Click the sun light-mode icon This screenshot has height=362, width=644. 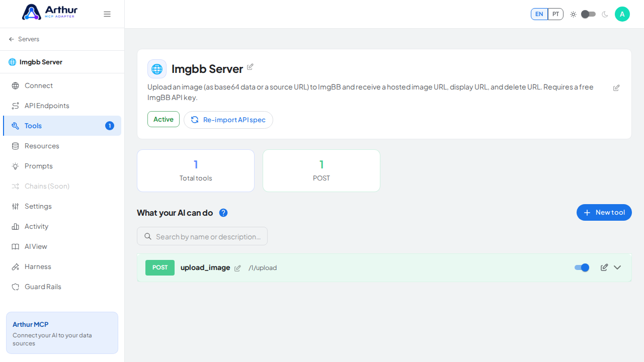click(573, 14)
